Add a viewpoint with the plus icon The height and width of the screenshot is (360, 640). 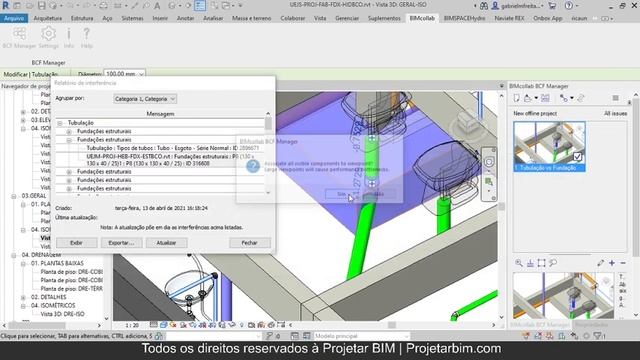[x=612, y=263]
